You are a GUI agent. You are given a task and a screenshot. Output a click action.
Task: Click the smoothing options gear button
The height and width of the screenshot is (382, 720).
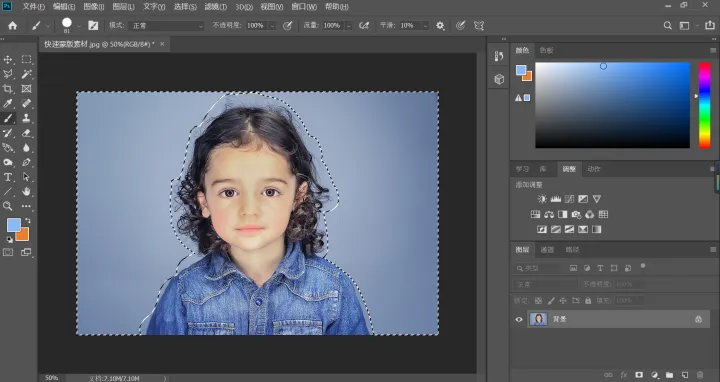440,26
